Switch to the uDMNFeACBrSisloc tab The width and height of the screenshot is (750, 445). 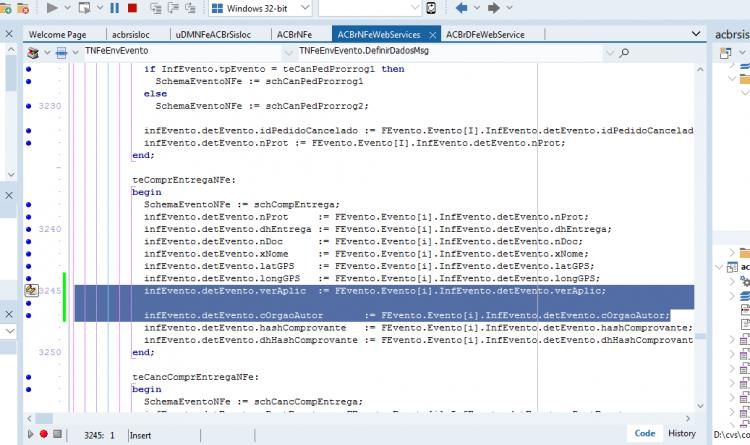pyautogui.click(x=213, y=34)
